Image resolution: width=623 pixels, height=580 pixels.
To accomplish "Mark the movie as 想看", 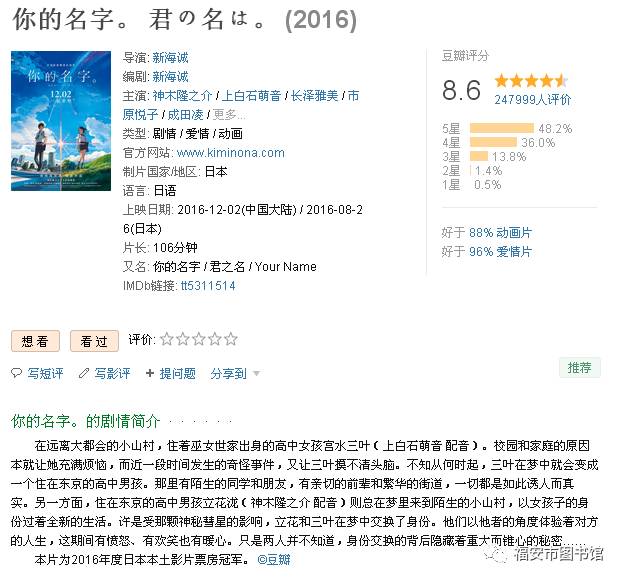I will coord(35,341).
